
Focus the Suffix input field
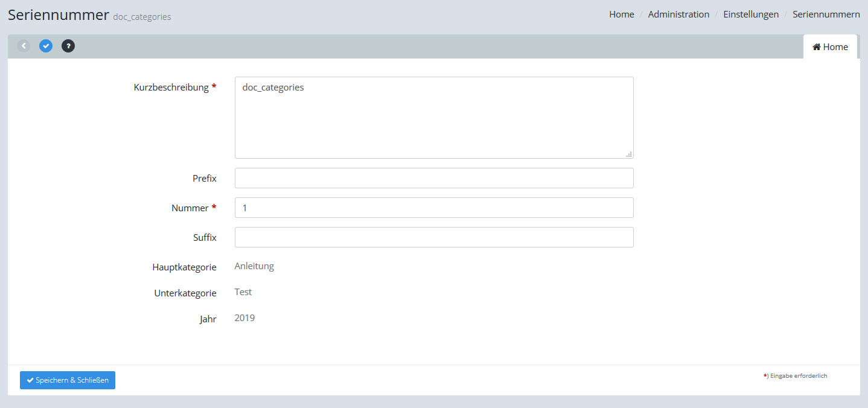coord(433,237)
